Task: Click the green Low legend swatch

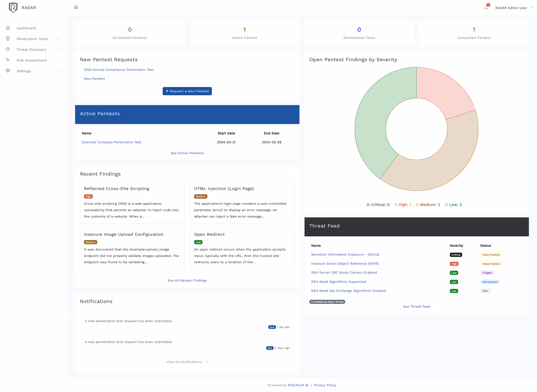Action: pos(447,204)
